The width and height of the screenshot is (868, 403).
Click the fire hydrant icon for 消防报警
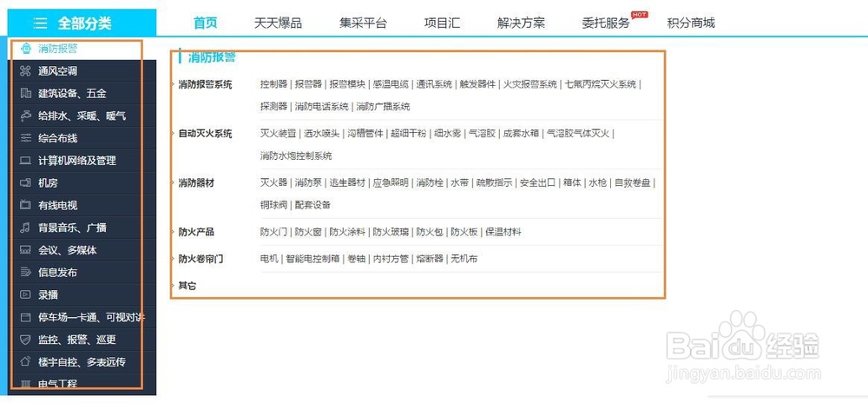25,49
